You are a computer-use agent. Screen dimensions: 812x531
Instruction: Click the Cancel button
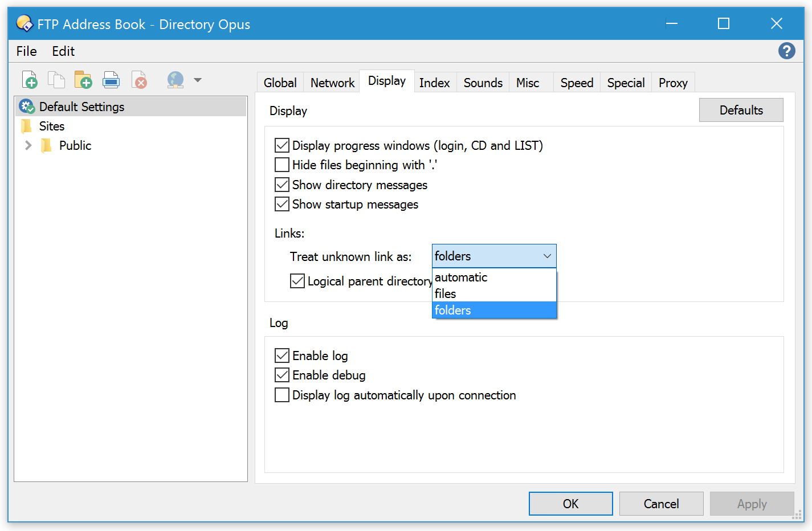coord(661,504)
